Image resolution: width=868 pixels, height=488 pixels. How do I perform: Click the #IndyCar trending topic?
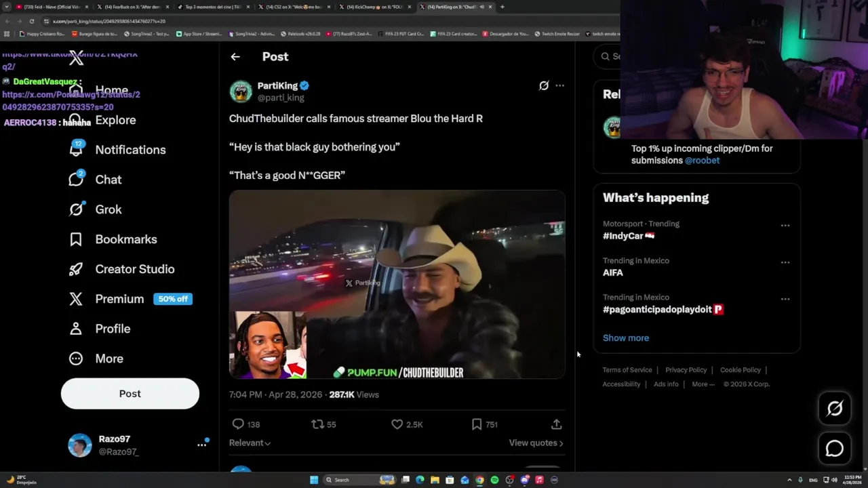coord(629,236)
